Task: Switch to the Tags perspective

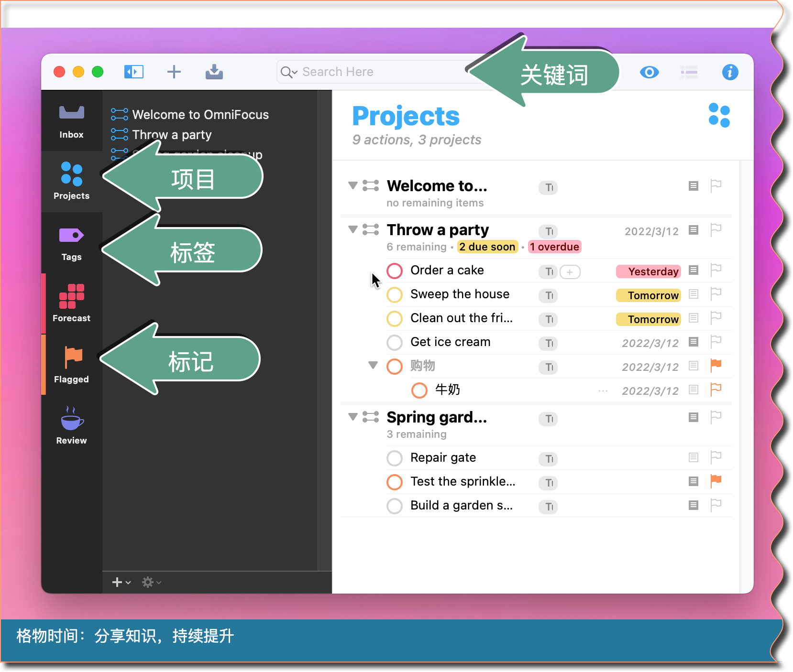Action: click(x=72, y=243)
